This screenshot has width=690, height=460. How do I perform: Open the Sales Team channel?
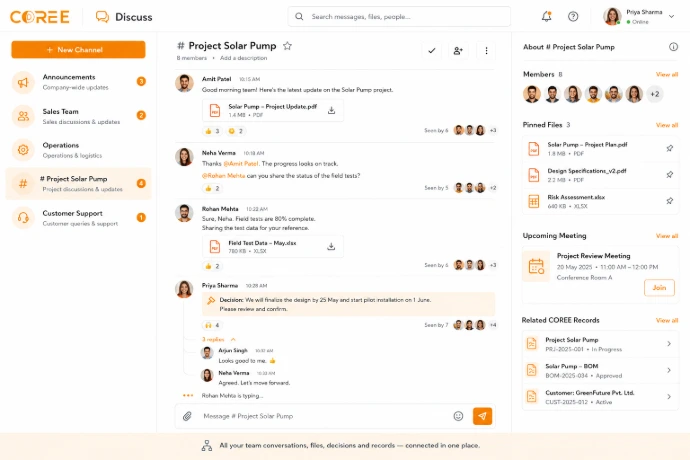pyautogui.click(x=78, y=116)
